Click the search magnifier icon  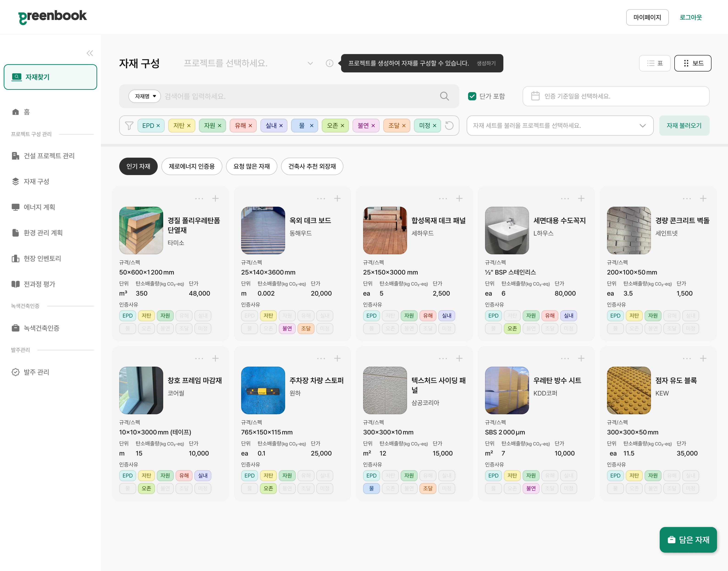[x=444, y=96]
